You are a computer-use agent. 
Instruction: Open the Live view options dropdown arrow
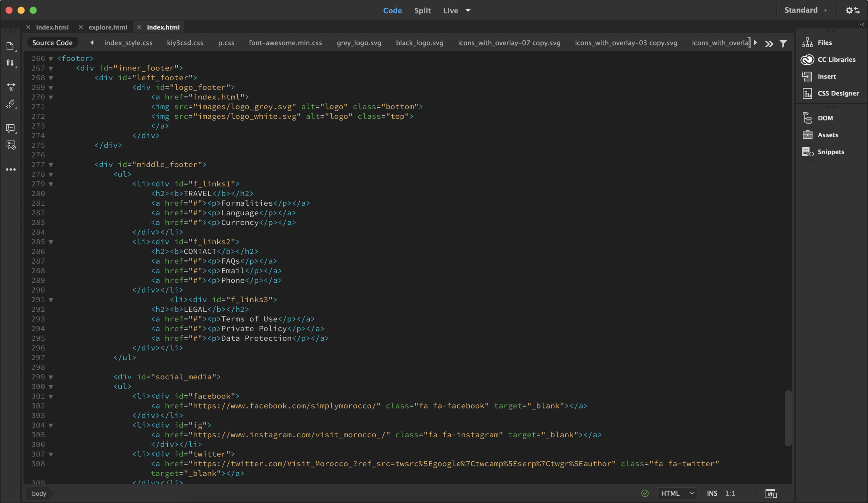[x=468, y=10]
